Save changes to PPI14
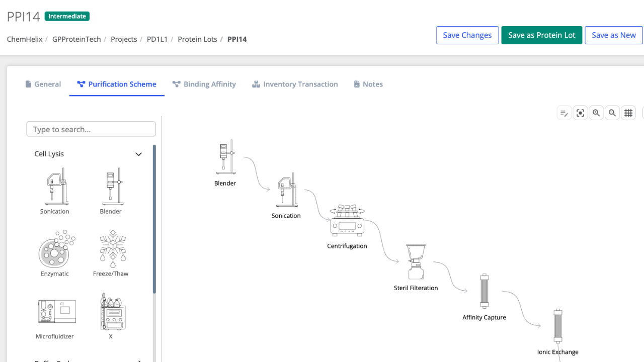The width and height of the screenshot is (644, 362). [x=467, y=35]
